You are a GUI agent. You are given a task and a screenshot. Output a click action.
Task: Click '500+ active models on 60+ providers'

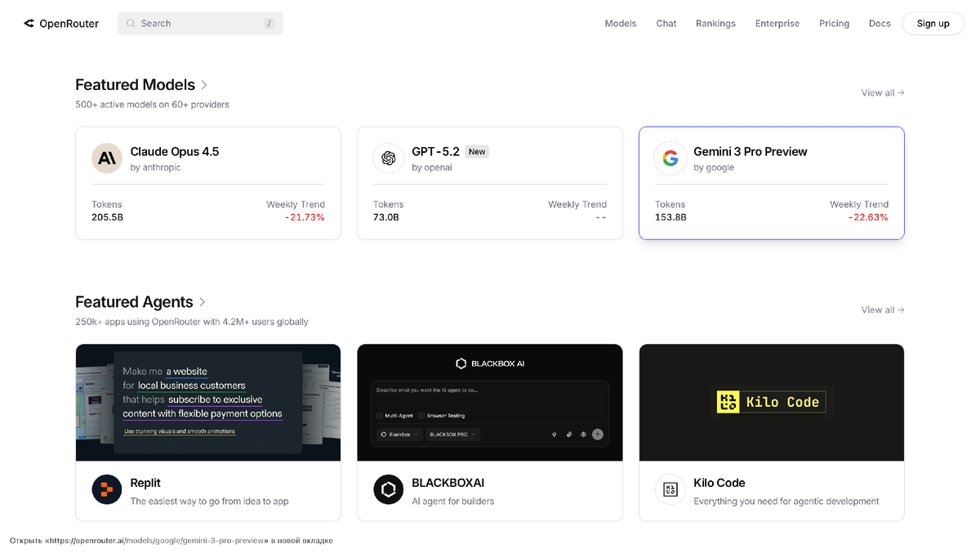(x=152, y=105)
